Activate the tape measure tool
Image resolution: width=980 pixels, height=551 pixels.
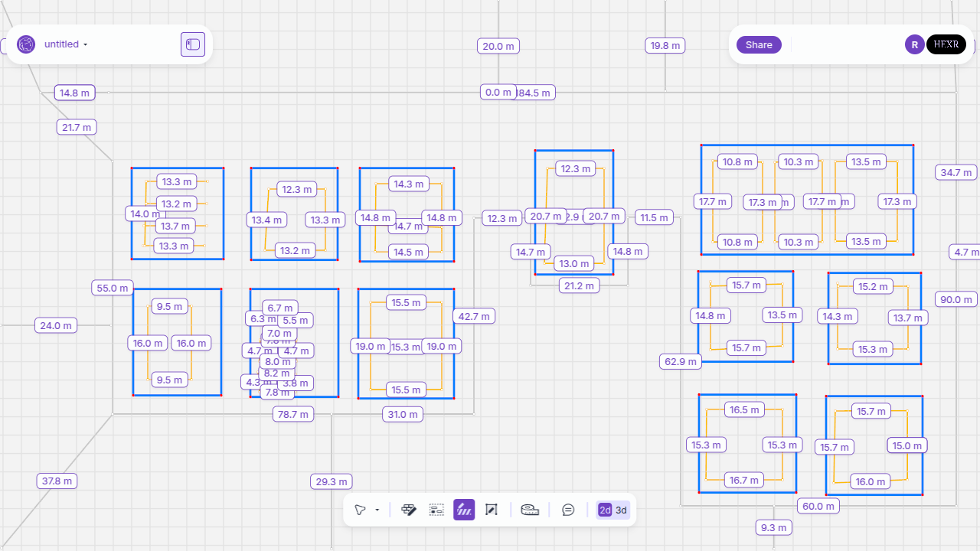[530, 510]
